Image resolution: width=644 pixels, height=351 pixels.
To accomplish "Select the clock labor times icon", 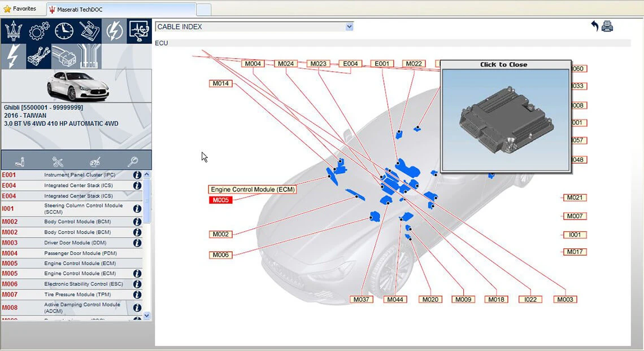I will point(64,30).
